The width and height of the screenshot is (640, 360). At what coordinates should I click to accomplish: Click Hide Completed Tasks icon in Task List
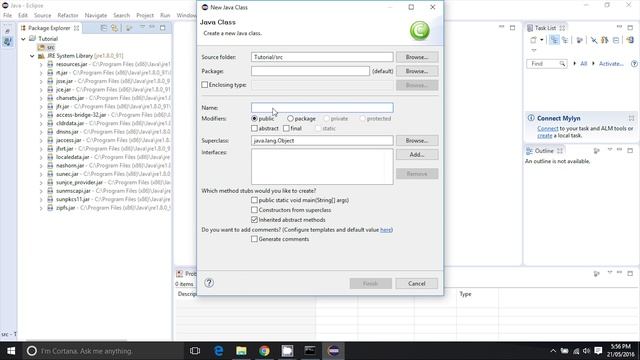594,40
